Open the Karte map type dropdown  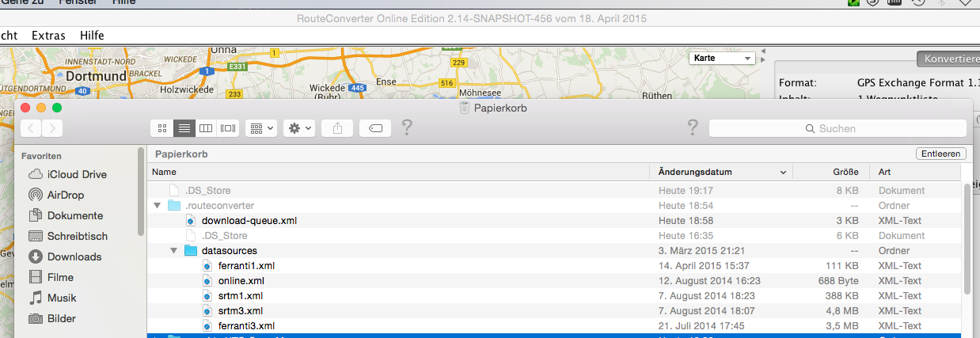click(x=723, y=59)
